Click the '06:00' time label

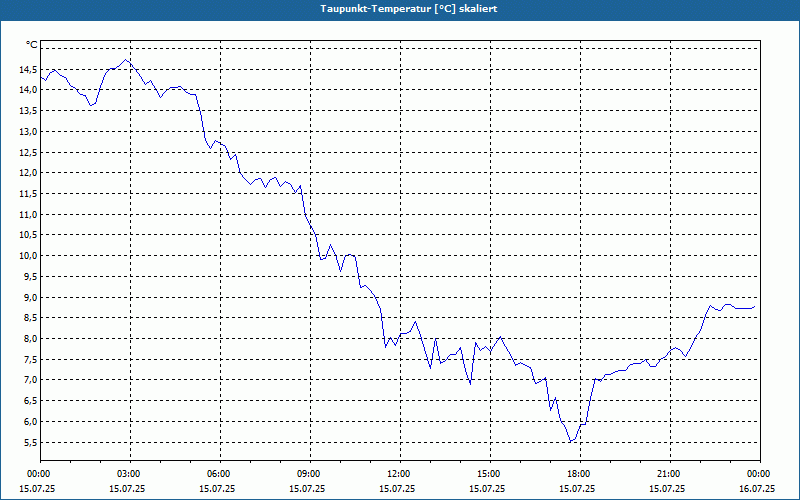click(x=220, y=474)
